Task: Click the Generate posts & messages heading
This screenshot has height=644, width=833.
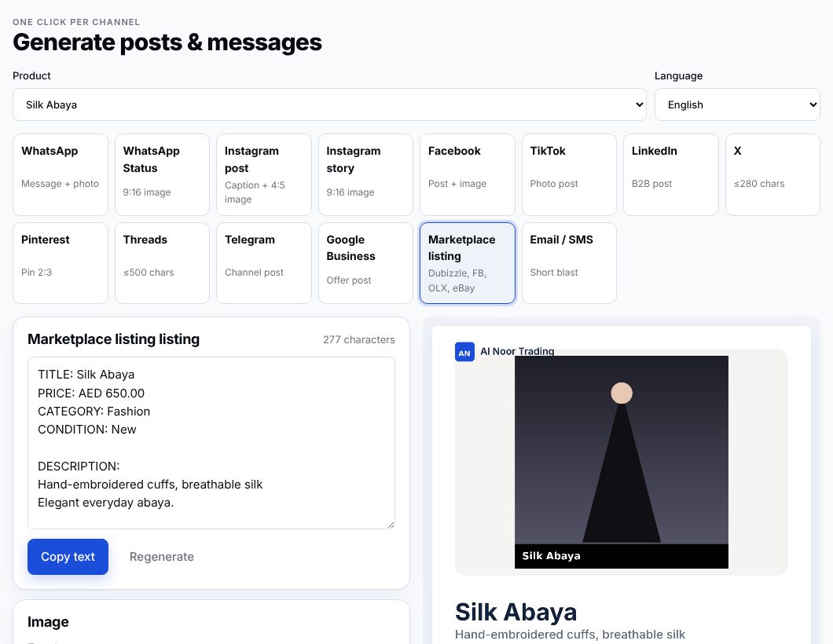Action: click(x=167, y=42)
